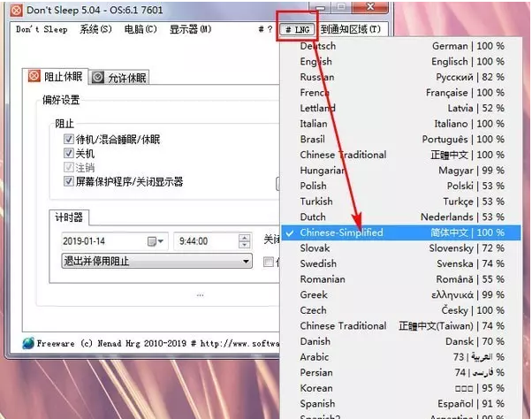The image size is (532, 419).
Task: Choose Polish language
Action: click(x=401, y=186)
